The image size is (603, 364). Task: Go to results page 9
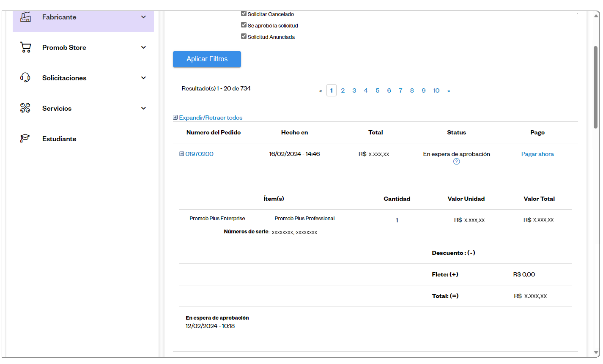pos(424,90)
